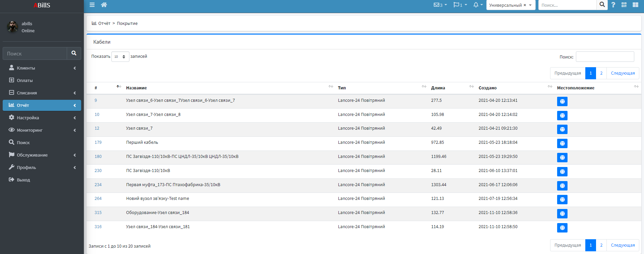Click the help question mark icon

click(x=613, y=5)
